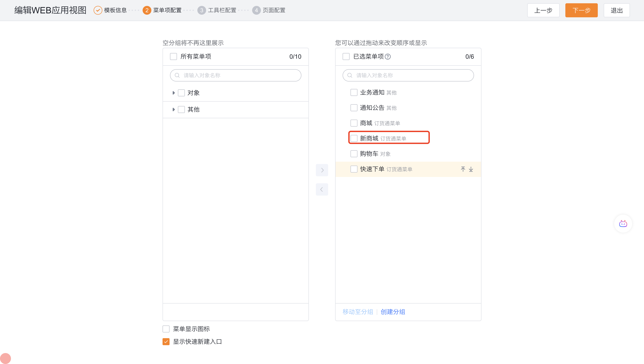Check the 所有菜单项 select-all checkbox
The height and width of the screenshot is (364, 644).
tap(173, 57)
